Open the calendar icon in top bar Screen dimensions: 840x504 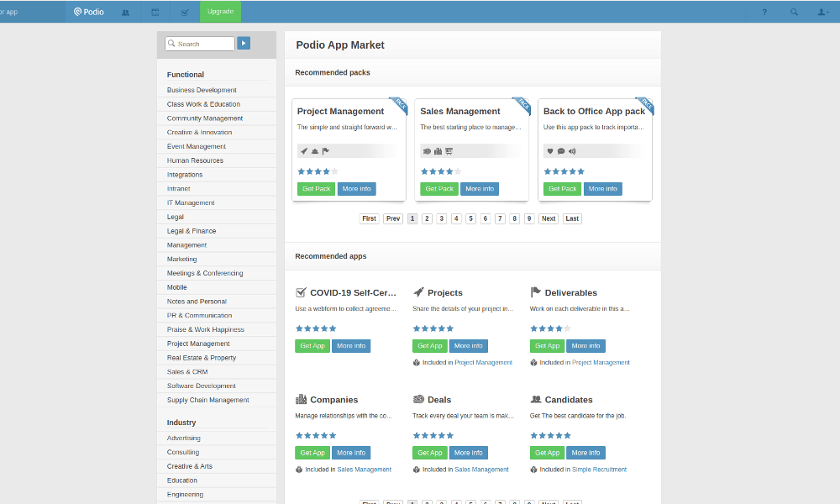click(155, 13)
